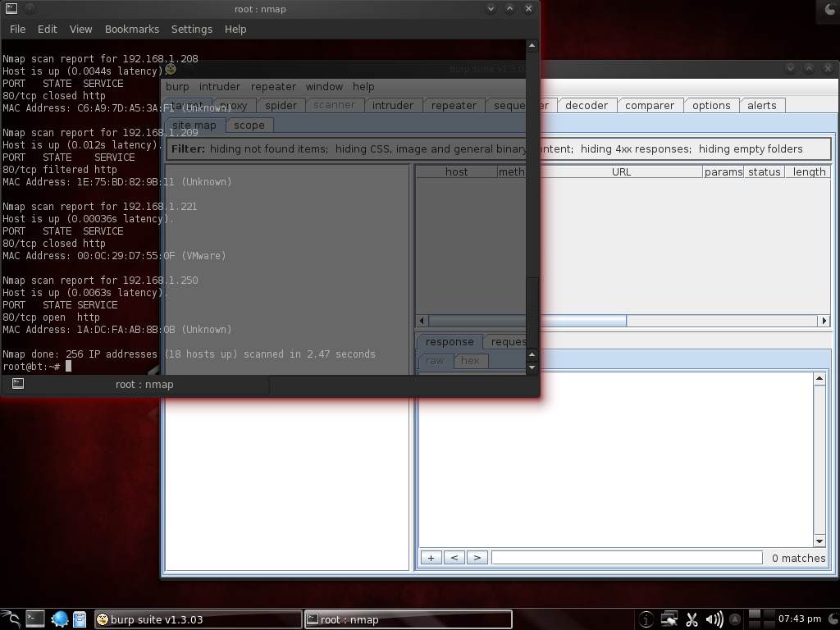Open the alerts tab
This screenshot has height=630, width=840.
point(761,105)
